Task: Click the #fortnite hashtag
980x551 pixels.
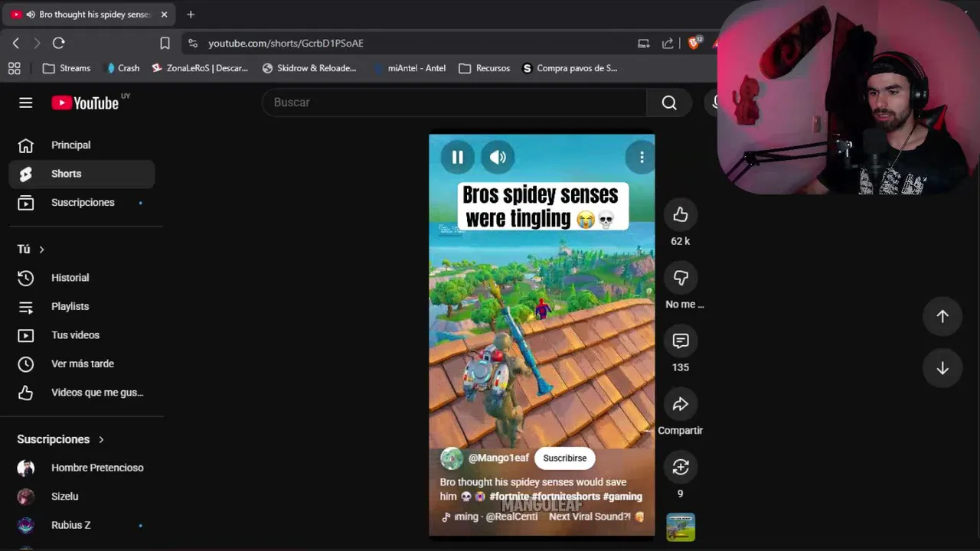Action: click(509, 497)
